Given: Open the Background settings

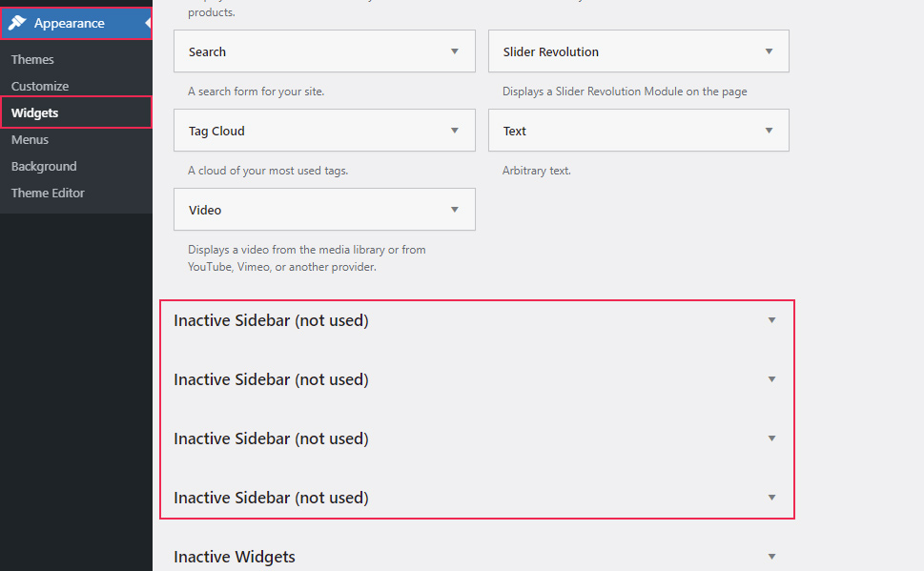Looking at the screenshot, I should click(44, 166).
